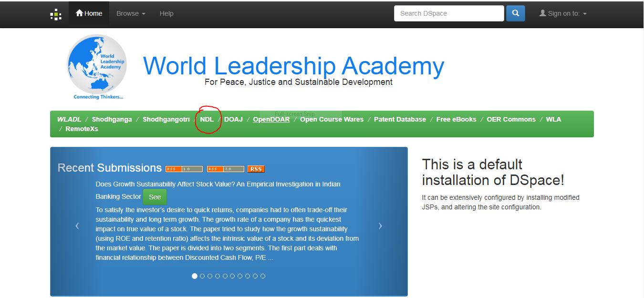Viewport: 644px width, 298px height.
Task: Go to previous carousel slide arrow
Action: (x=77, y=226)
